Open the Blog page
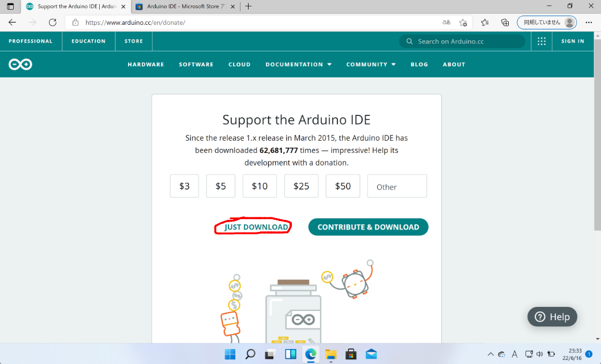Screen dimensions: 601x364 point(419,65)
